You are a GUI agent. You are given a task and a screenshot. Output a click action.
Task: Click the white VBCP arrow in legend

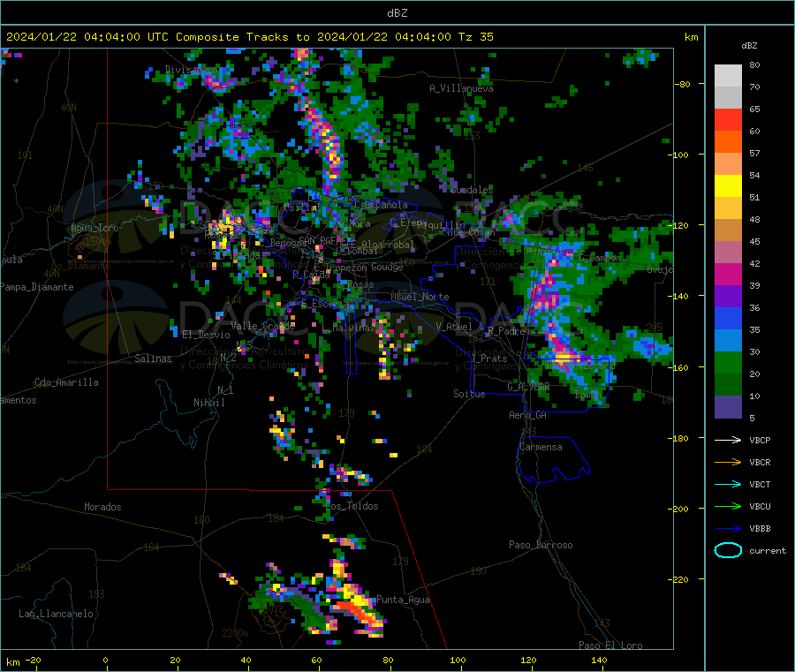click(x=728, y=440)
